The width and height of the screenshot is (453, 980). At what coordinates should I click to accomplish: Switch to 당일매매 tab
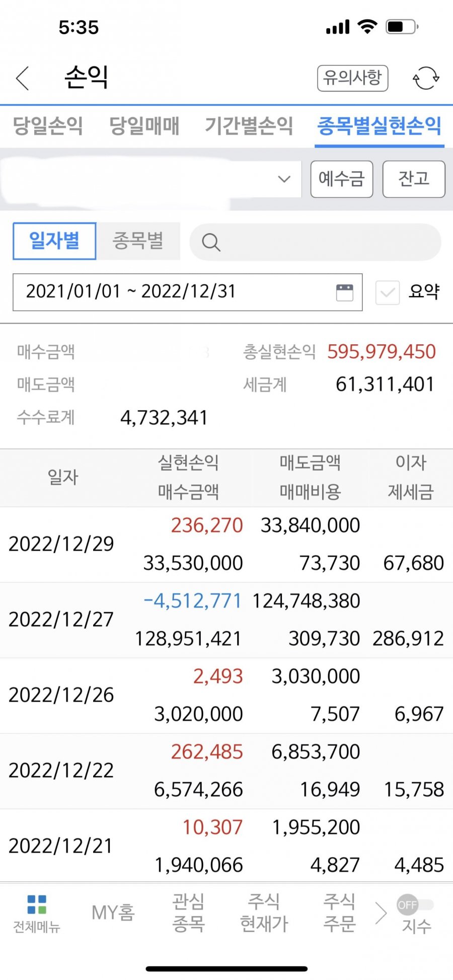(x=144, y=126)
